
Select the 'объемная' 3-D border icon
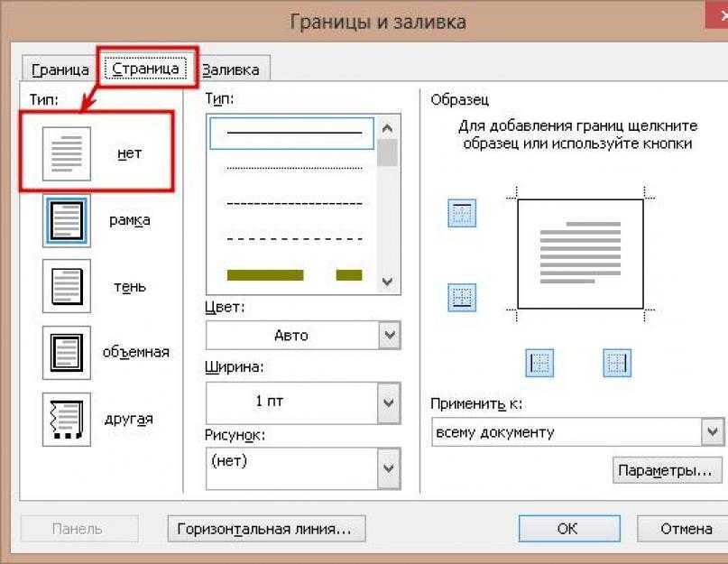coord(67,353)
